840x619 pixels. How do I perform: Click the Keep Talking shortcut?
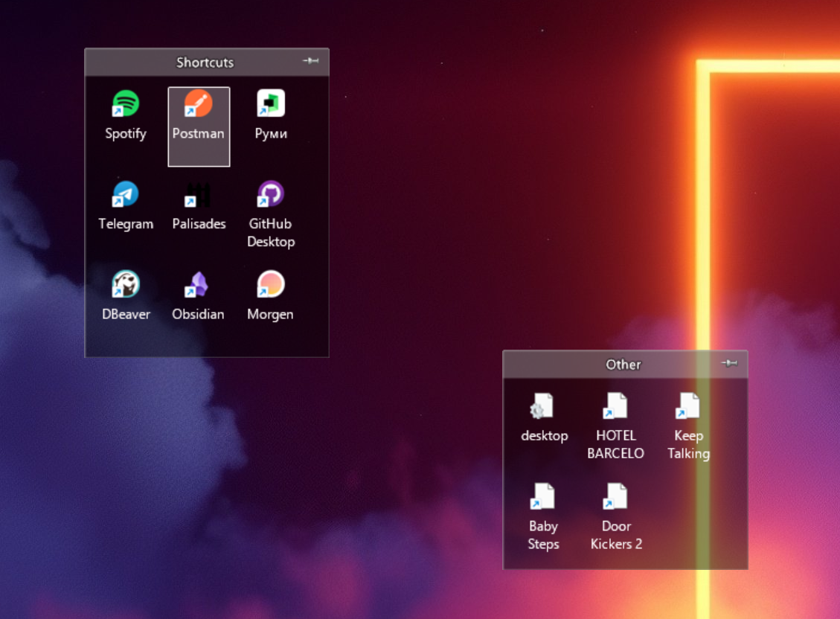click(x=688, y=407)
